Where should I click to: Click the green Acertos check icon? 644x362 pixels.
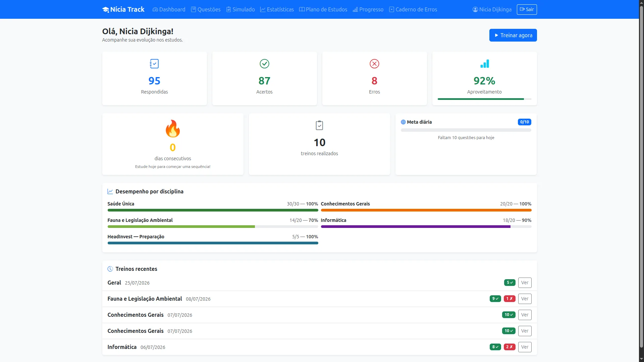click(x=264, y=64)
